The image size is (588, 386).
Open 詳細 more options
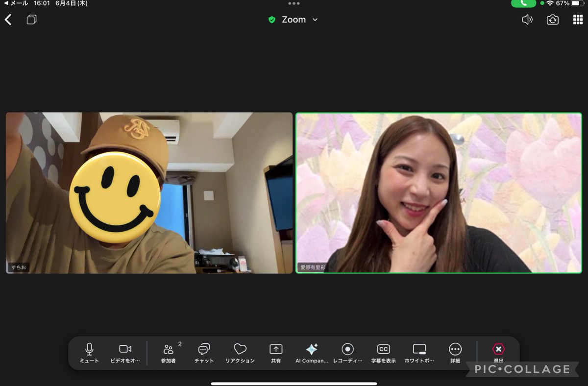click(455, 353)
